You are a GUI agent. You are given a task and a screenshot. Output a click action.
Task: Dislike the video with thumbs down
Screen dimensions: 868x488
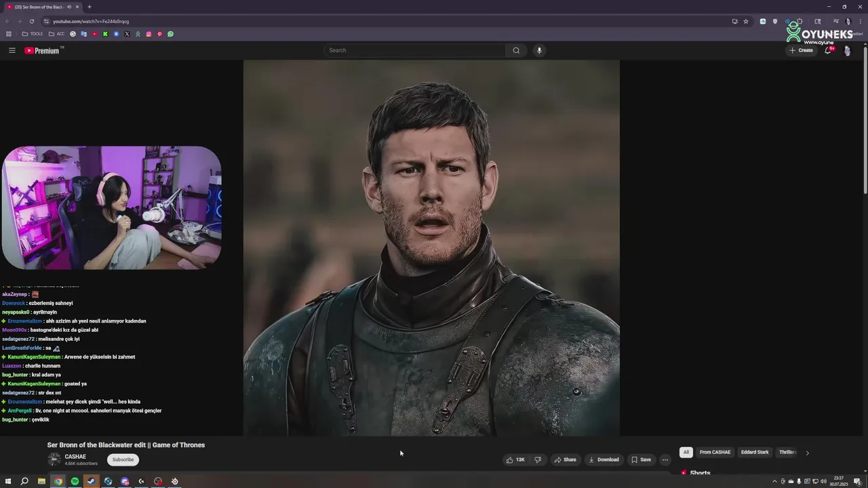[x=538, y=460]
